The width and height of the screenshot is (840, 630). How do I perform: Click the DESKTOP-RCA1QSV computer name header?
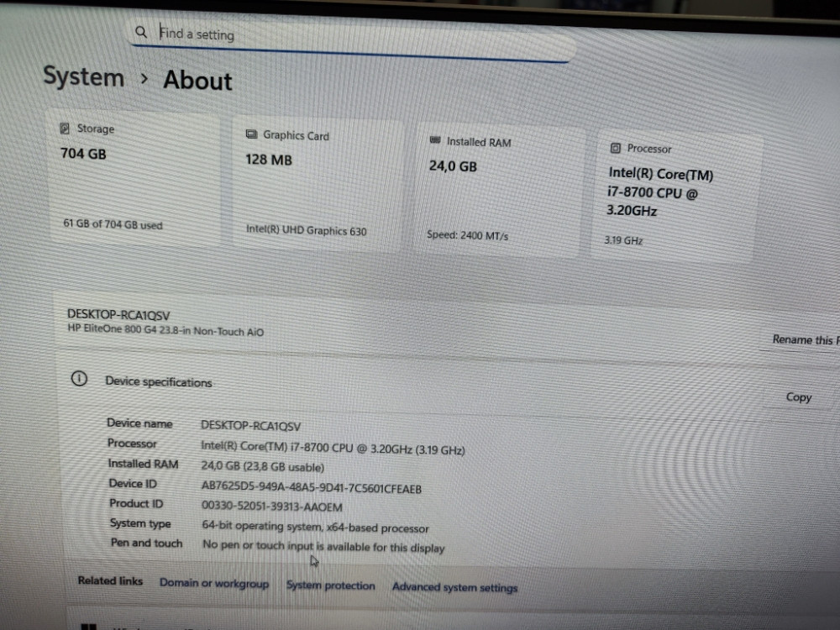(x=118, y=314)
